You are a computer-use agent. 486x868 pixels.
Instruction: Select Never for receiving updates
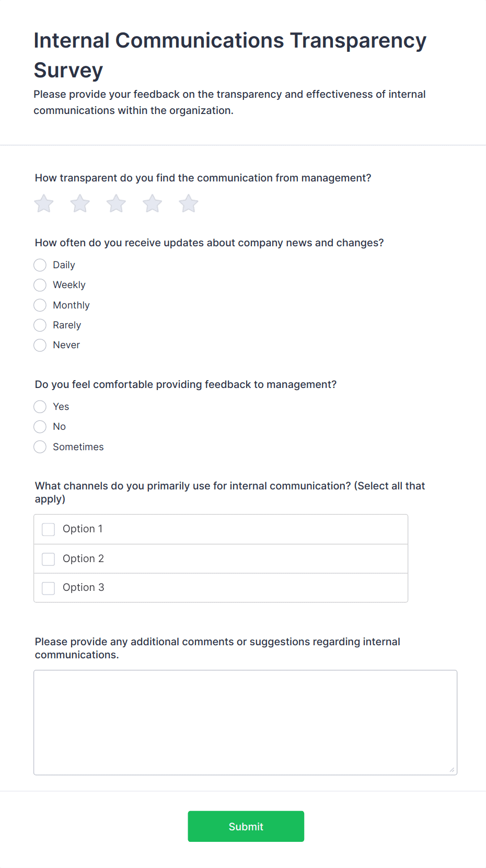coord(40,345)
